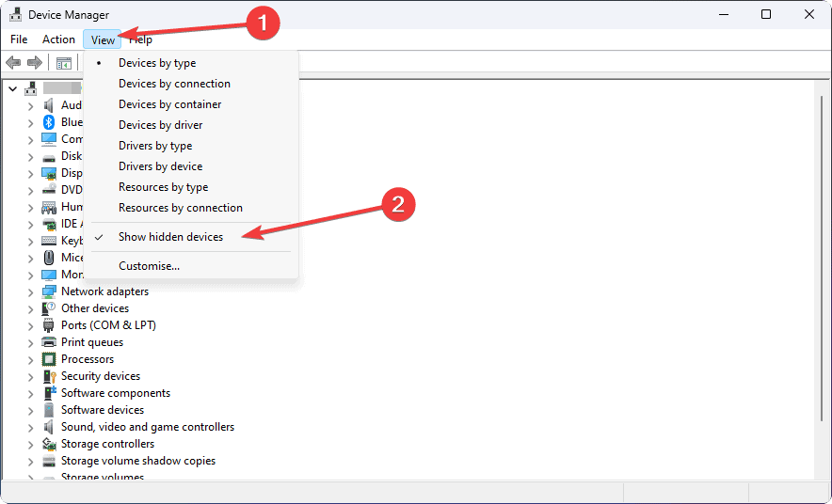Expand the Software components category

(31, 394)
